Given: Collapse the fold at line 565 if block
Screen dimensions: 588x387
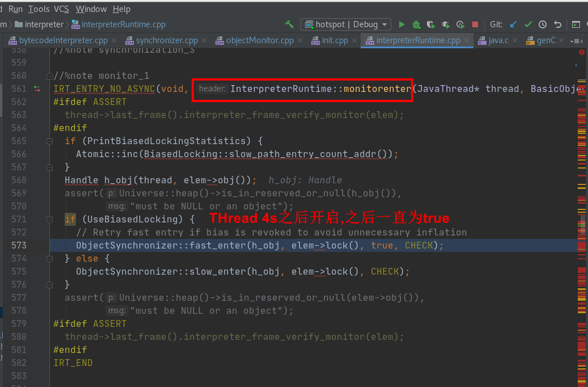Looking at the screenshot, I should pyautogui.click(x=49, y=141).
